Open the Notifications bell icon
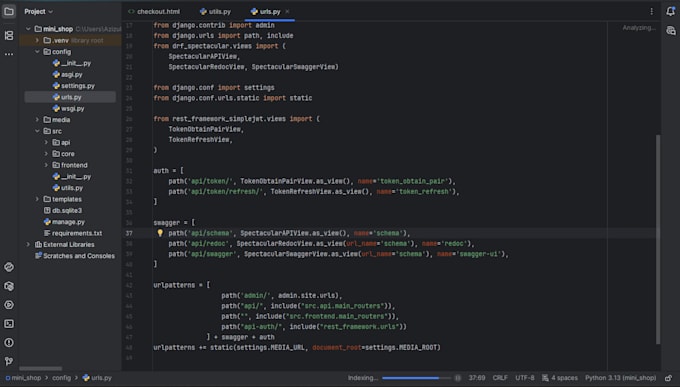This screenshot has width=680, height=387. pos(670,11)
